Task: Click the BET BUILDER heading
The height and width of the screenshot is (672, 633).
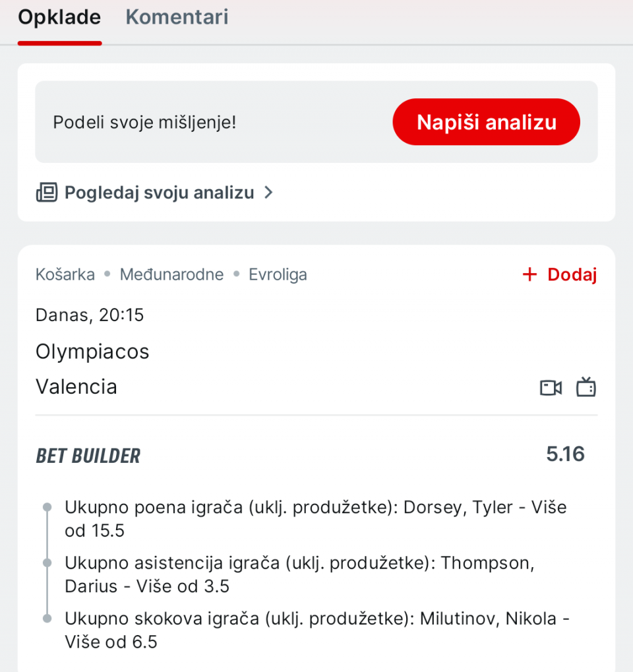Action: [88, 456]
